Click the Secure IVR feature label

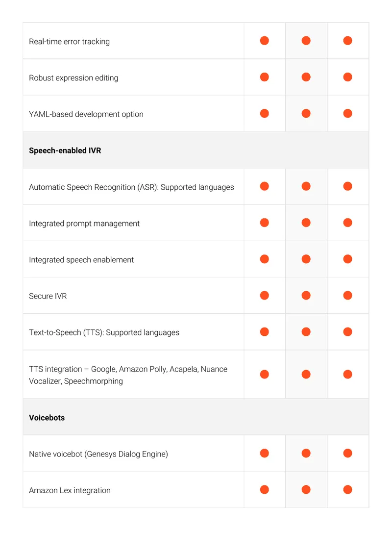(x=48, y=296)
